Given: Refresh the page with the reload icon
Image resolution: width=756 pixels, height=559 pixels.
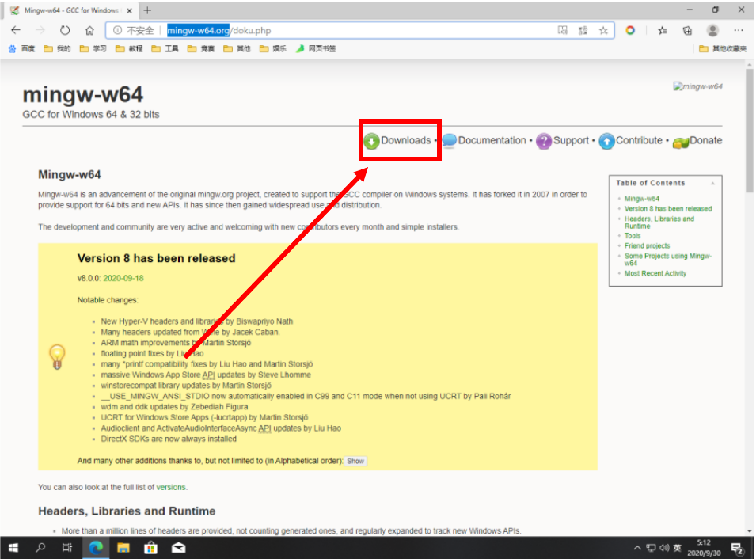Looking at the screenshot, I should (x=65, y=30).
